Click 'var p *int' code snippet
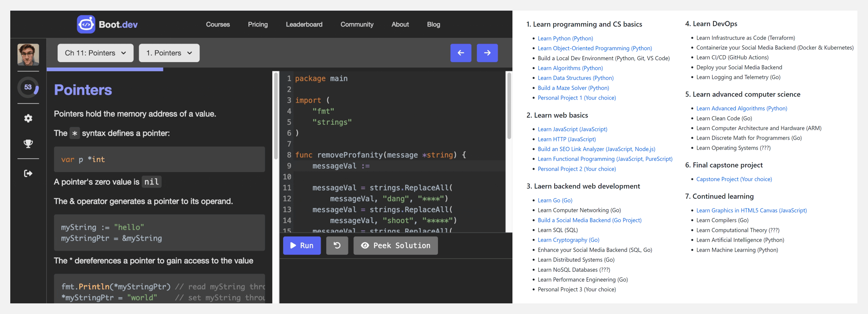The width and height of the screenshot is (868, 314). (83, 159)
